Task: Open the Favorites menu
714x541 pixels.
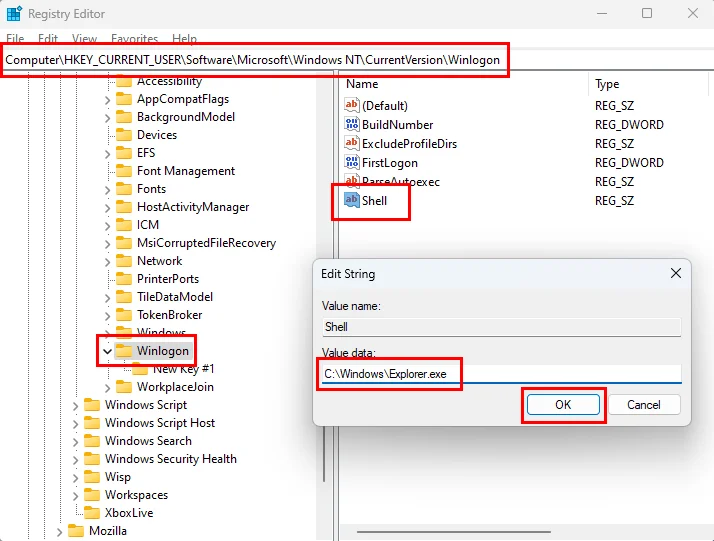Action: [x=134, y=39]
